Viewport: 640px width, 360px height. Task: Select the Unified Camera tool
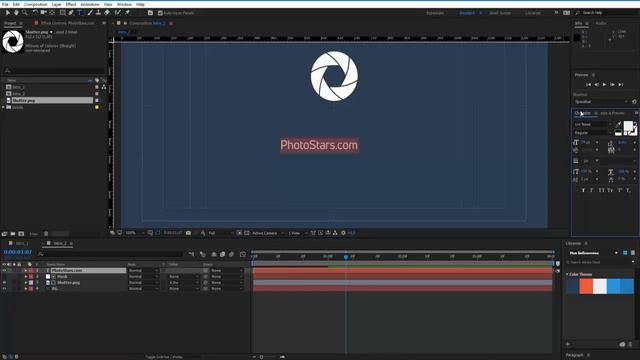pos(43,13)
